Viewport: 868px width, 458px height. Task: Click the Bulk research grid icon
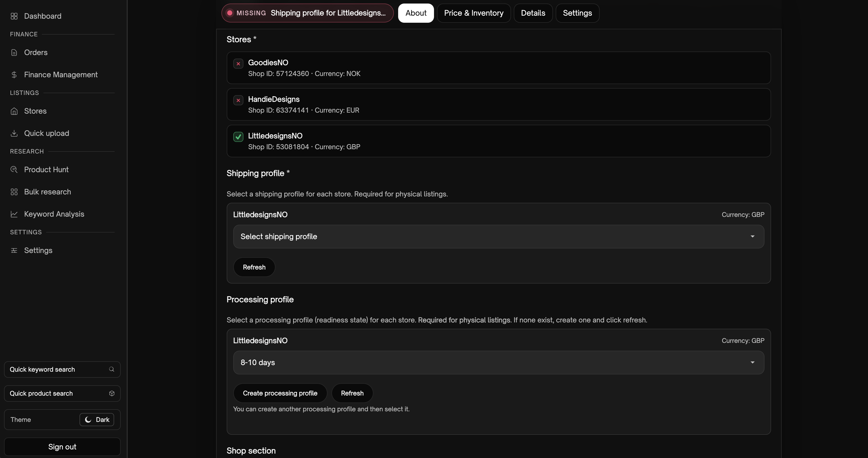click(14, 192)
